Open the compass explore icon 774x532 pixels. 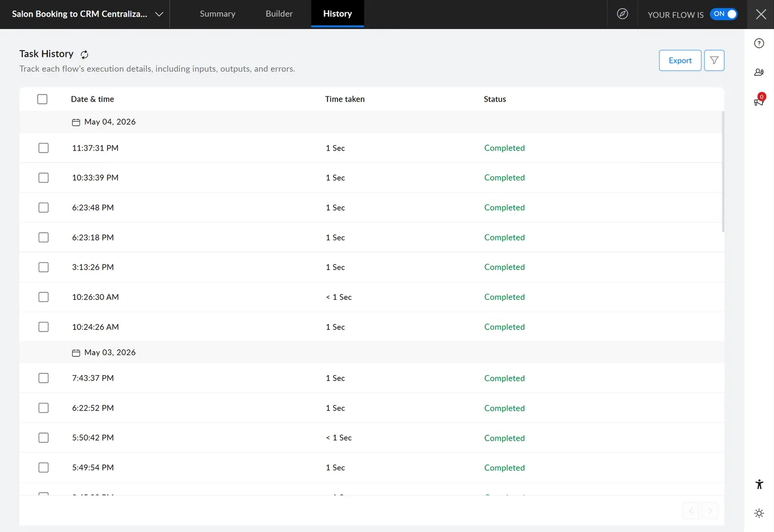click(x=622, y=14)
